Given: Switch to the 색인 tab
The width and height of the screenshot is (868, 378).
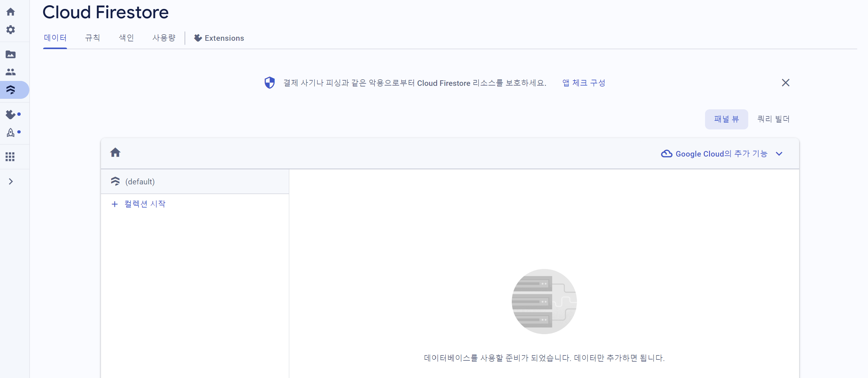Looking at the screenshot, I should [126, 38].
